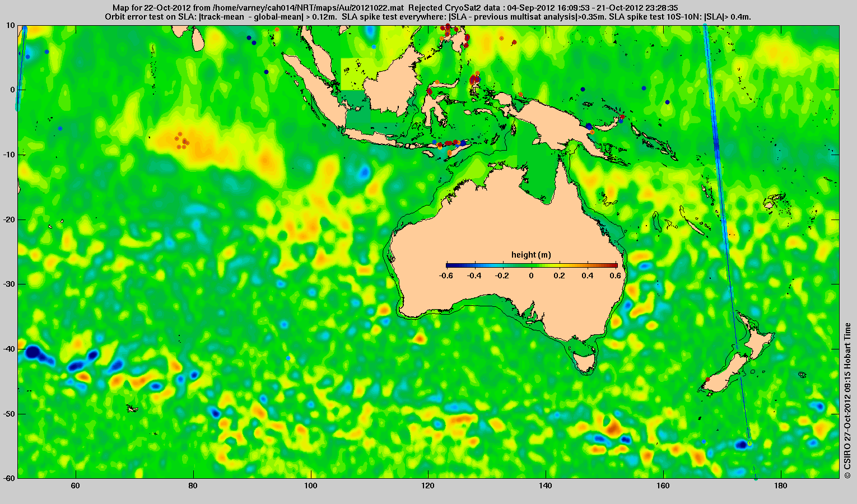
Task: Click the 'height (m)' colorbar label
Action: click(x=531, y=255)
